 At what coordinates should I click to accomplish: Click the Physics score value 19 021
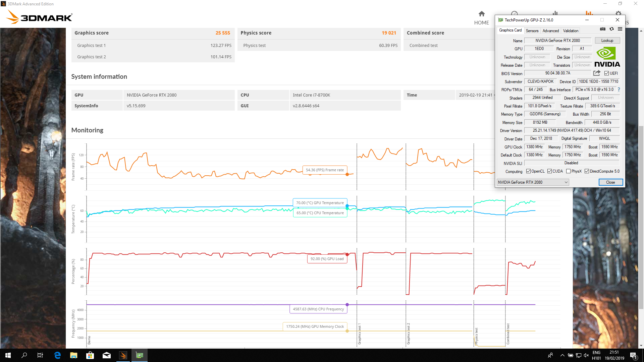[x=389, y=33]
